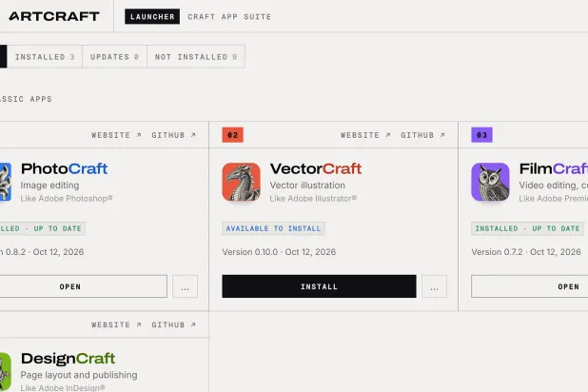The image size is (588, 392).
Task: Click the VectorCraft dragon icon
Action: (x=241, y=182)
